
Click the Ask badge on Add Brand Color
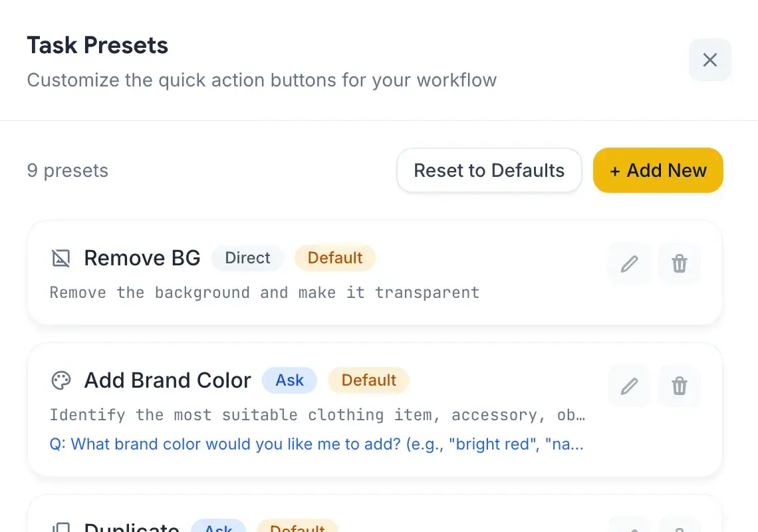click(x=289, y=380)
